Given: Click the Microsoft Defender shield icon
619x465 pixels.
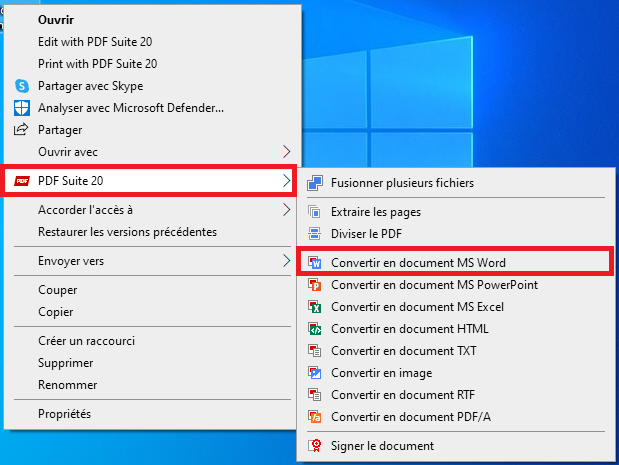Looking at the screenshot, I should click(x=22, y=108).
